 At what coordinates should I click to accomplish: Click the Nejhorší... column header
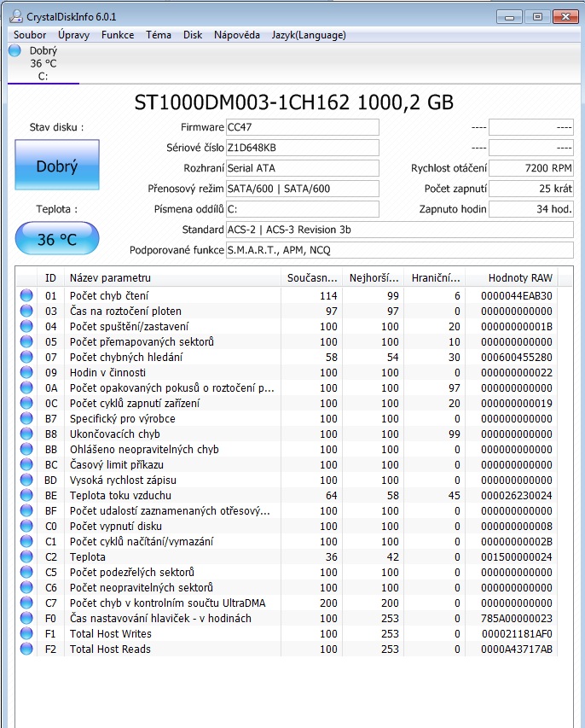(x=374, y=277)
